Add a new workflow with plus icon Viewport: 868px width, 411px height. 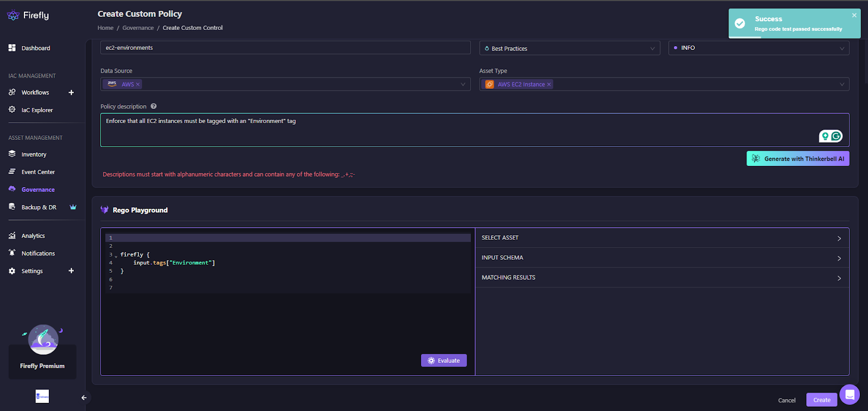click(71, 93)
